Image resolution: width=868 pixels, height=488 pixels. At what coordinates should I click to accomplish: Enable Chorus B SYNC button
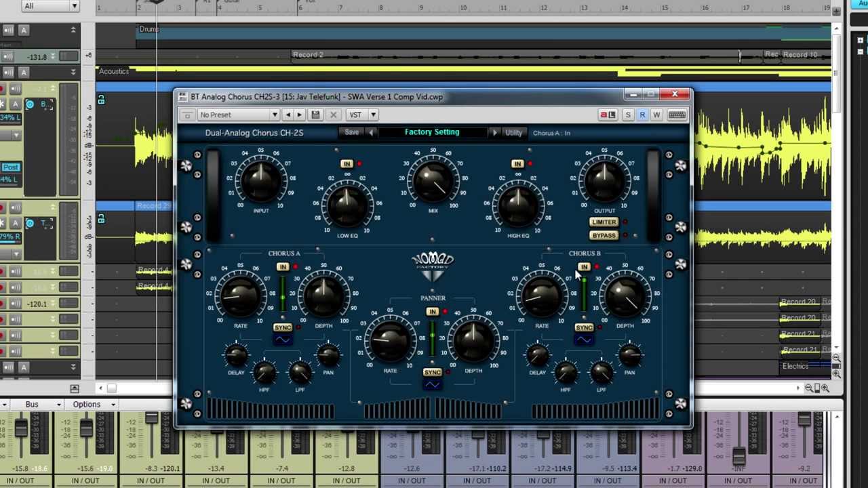pyautogui.click(x=584, y=328)
